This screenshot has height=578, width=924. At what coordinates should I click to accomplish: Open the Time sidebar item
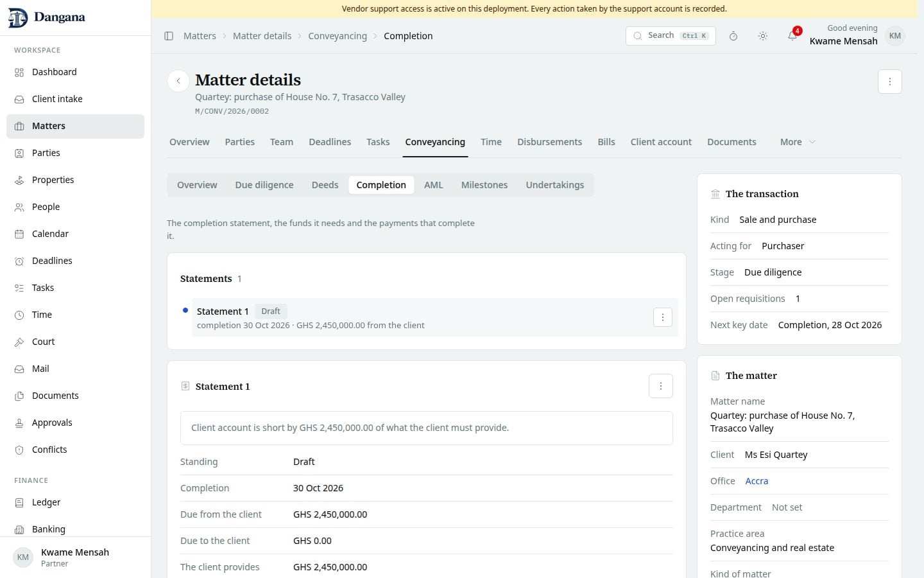(x=75, y=315)
